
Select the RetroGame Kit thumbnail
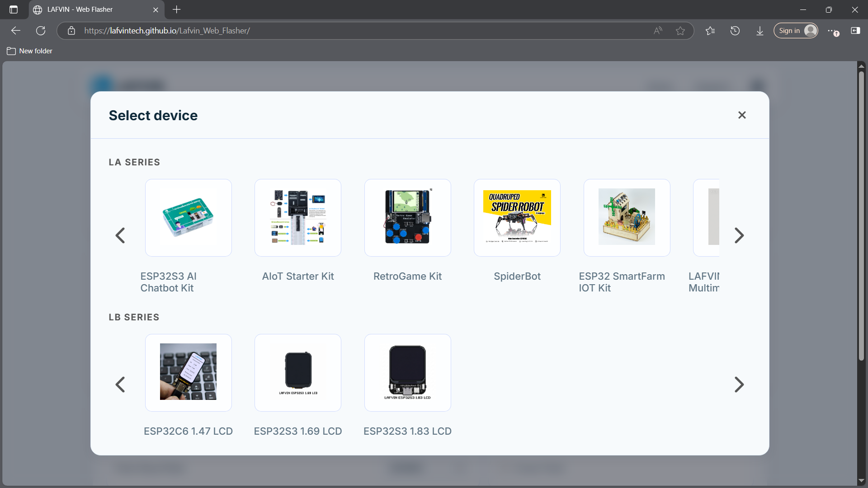[x=408, y=218]
